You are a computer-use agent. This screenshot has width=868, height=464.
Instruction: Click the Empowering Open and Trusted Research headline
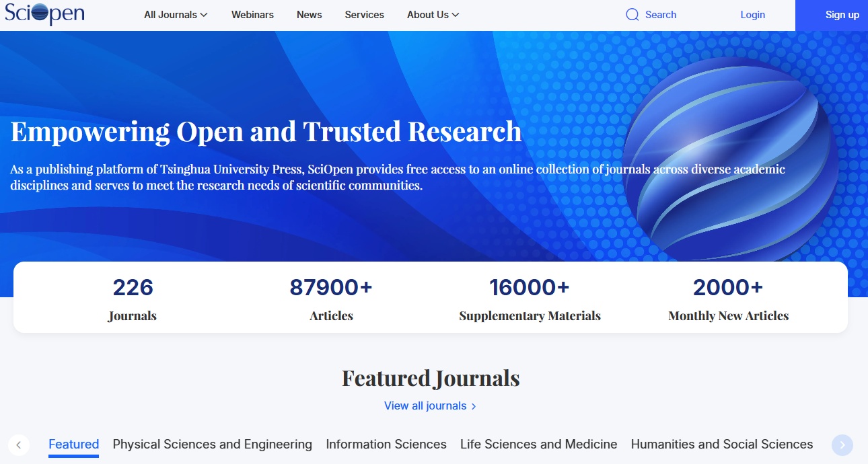266,131
